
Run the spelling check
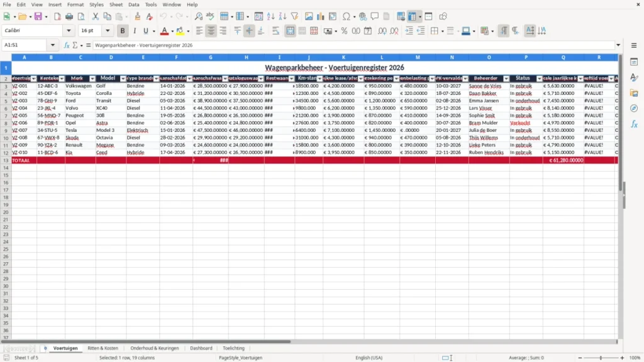(x=210, y=16)
